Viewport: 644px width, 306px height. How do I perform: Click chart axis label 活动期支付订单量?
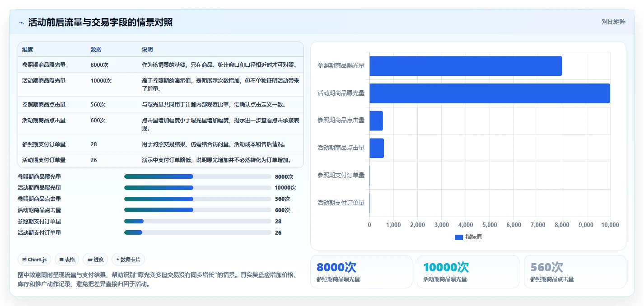tap(341, 203)
